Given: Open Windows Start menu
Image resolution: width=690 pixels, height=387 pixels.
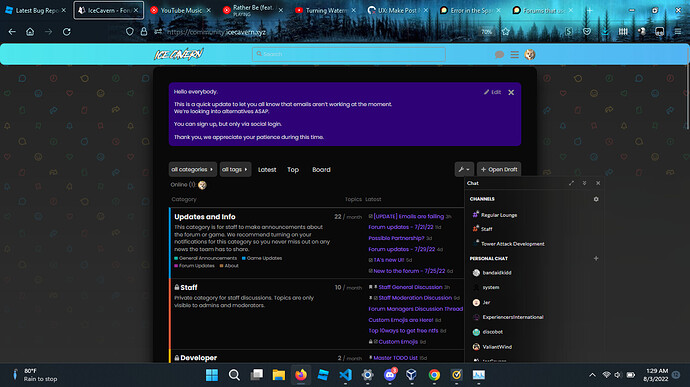Looking at the screenshot, I should pos(212,375).
